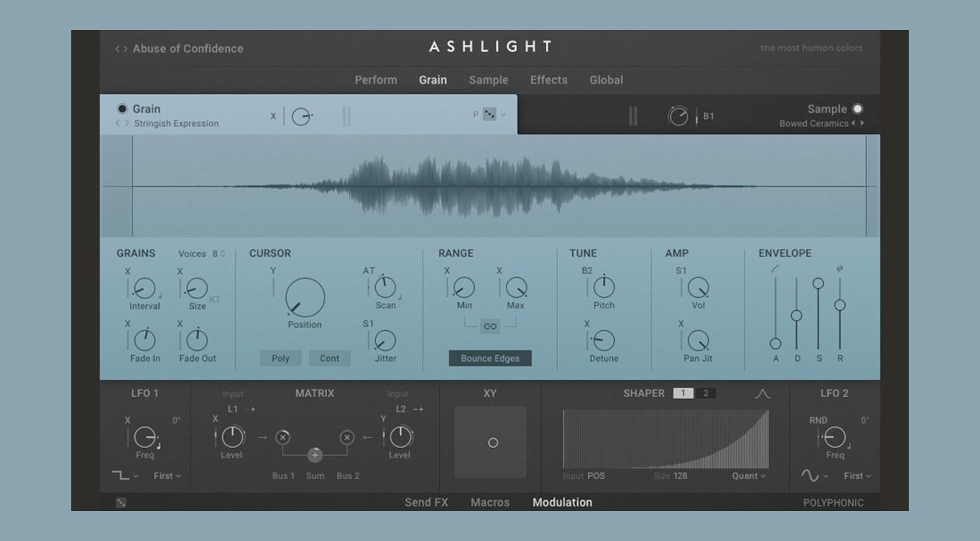Select Shaper slot 2
Screen dimensions: 980x541
tap(705, 393)
